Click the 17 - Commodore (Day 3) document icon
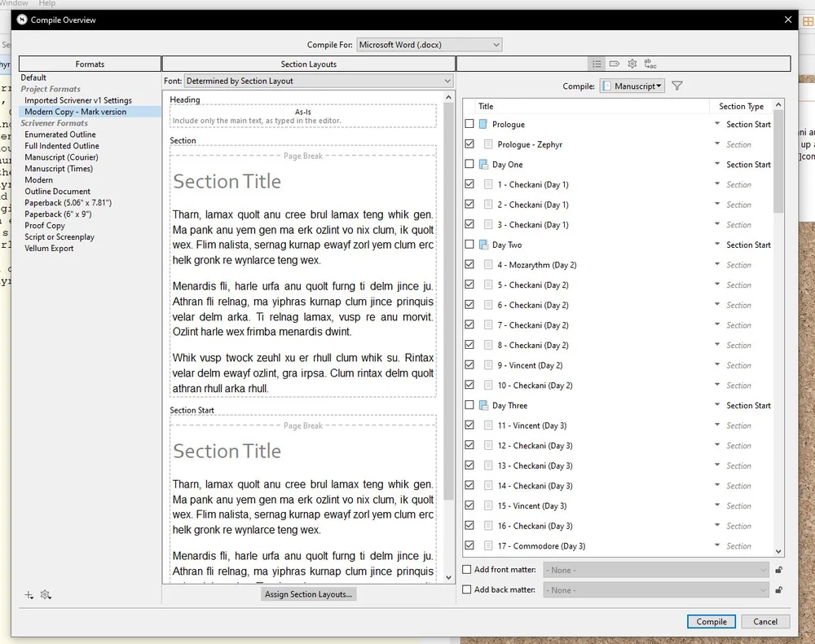The image size is (815, 644). click(488, 545)
